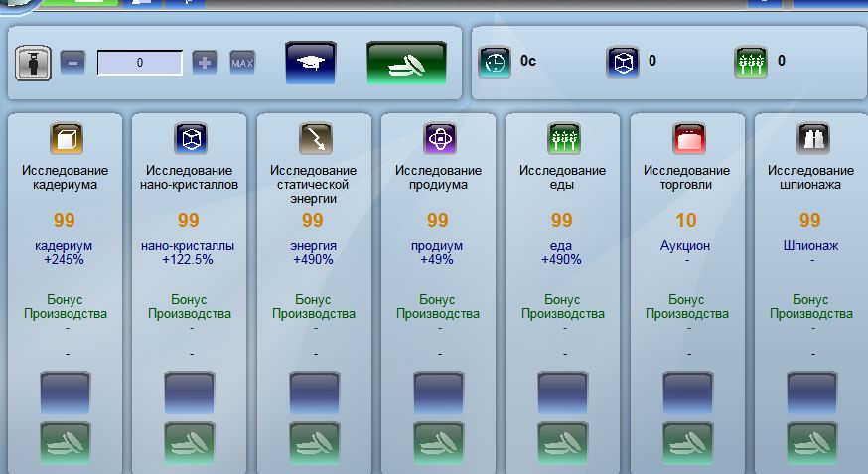Click blue research button under кадериума
868x474 pixels.
[66, 394]
